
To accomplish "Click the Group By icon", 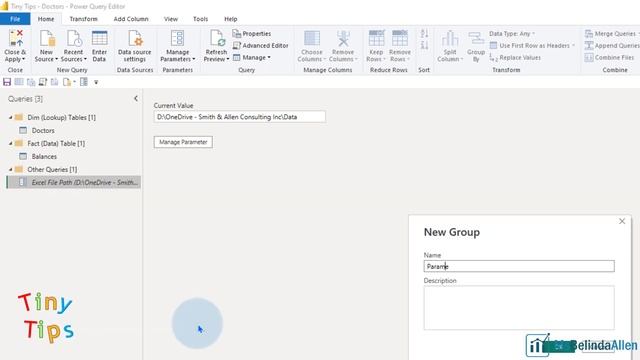I will (476, 39).
